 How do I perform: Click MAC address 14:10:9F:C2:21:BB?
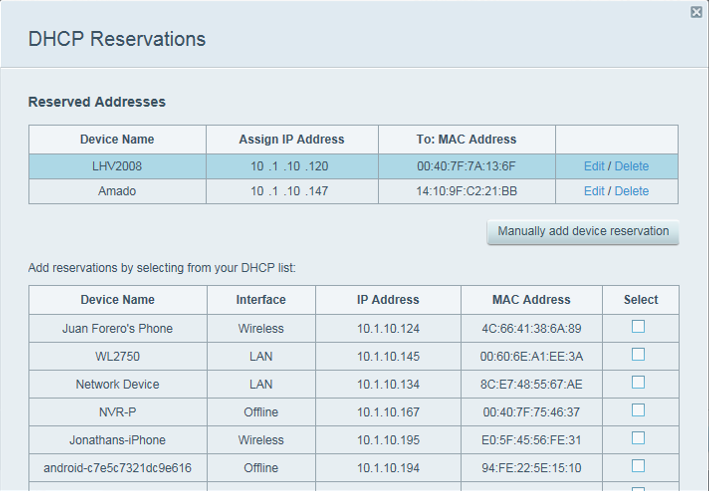tap(466, 191)
